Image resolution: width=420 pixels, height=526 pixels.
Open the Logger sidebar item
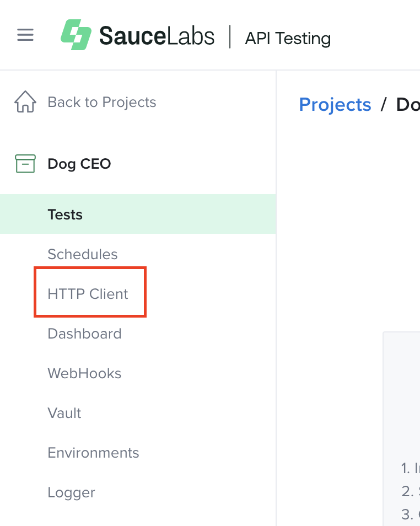pos(71,492)
